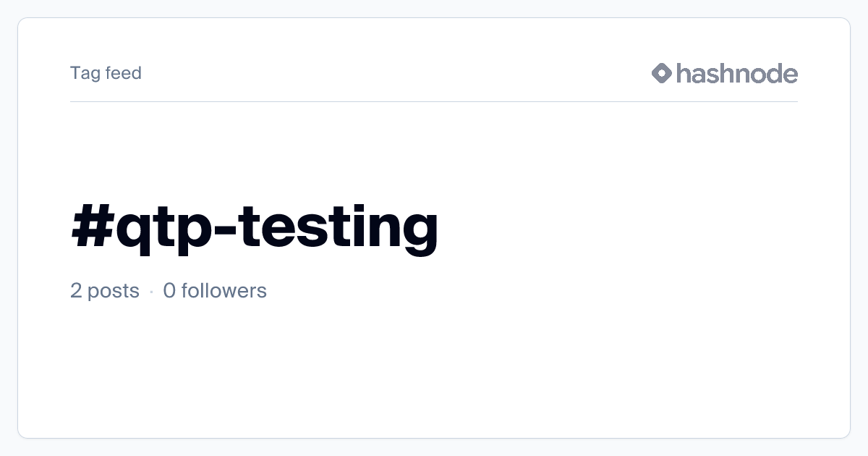Click the number 2 before posts
This screenshot has height=456, width=868.
pyautogui.click(x=76, y=291)
